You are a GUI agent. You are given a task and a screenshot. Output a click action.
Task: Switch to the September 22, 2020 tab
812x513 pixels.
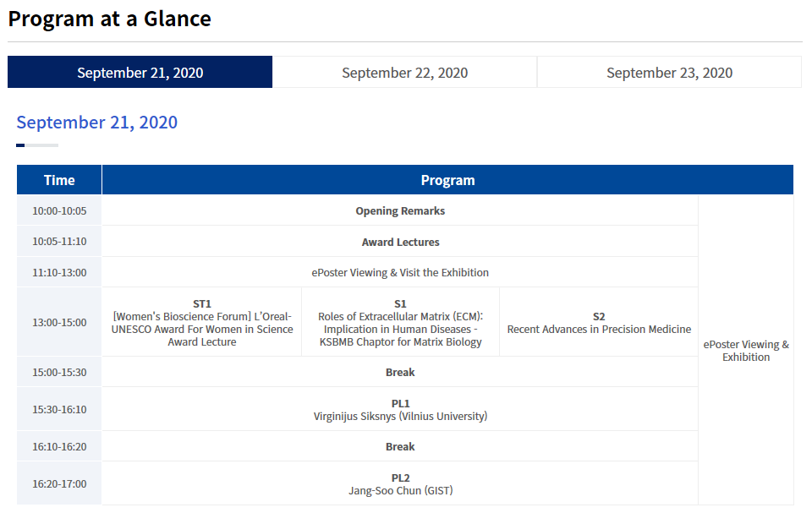click(x=404, y=73)
